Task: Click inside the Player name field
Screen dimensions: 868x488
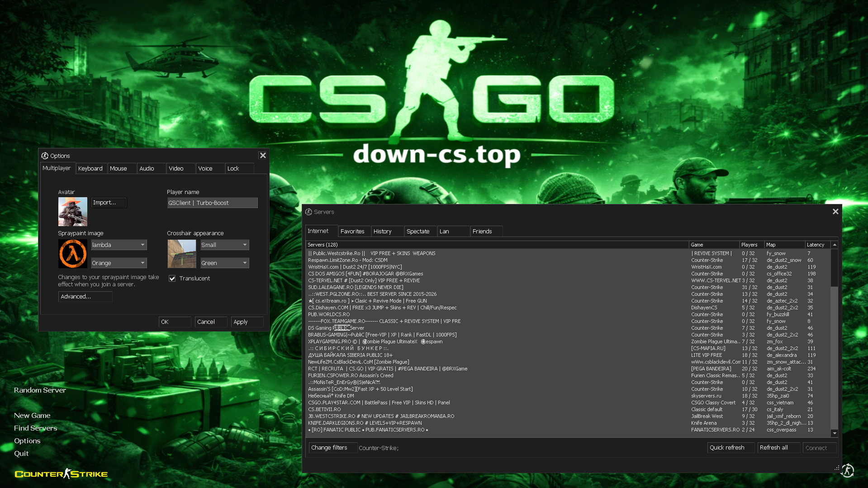Action: pos(212,203)
